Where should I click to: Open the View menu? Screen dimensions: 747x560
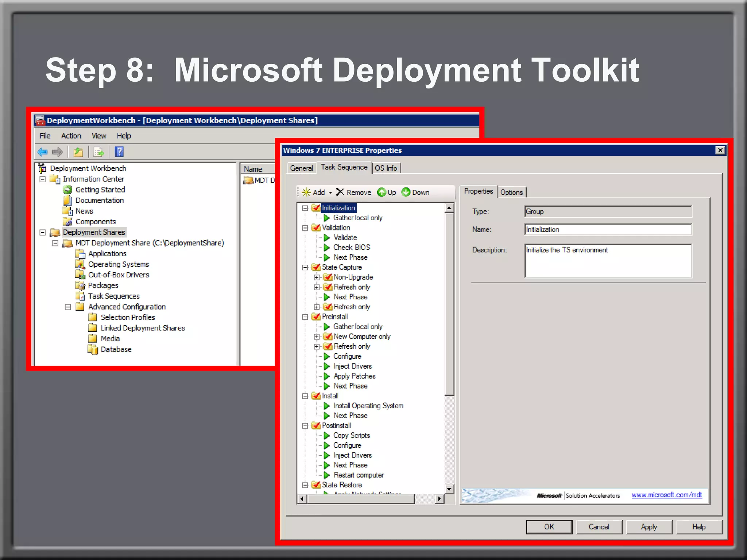tap(99, 136)
